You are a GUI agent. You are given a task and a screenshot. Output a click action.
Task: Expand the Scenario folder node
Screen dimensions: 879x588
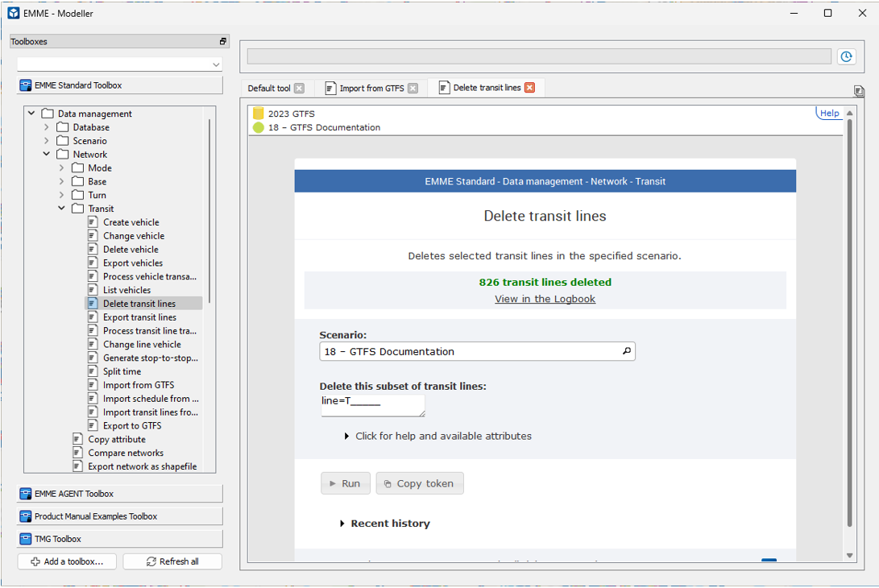[x=47, y=141]
